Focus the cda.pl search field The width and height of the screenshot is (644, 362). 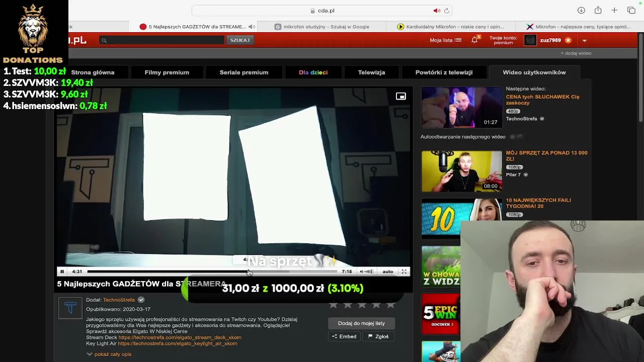pos(162,40)
